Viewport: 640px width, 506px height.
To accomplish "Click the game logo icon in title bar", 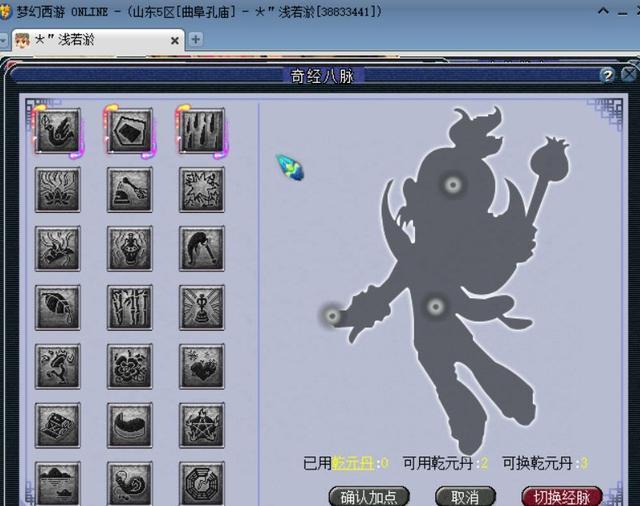I will click(6, 11).
